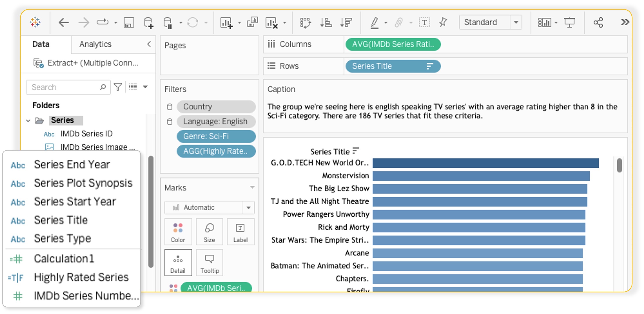
Task: Collapse the Series folder
Action: 28,121
